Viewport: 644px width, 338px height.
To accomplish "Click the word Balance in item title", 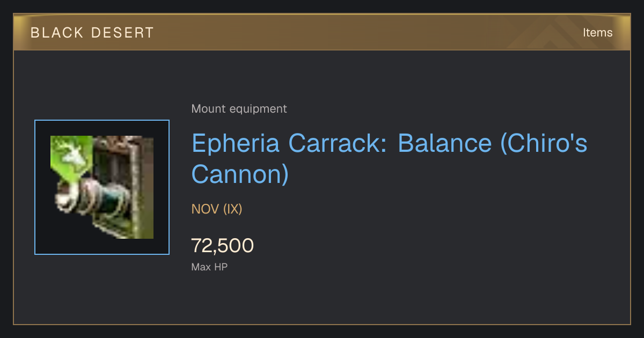I will tap(444, 144).
